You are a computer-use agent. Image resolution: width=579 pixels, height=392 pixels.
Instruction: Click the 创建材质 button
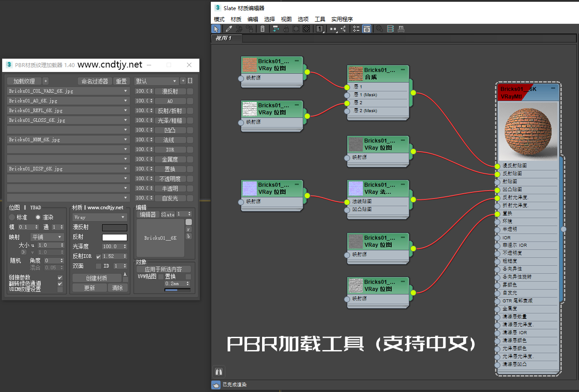click(96, 278)
